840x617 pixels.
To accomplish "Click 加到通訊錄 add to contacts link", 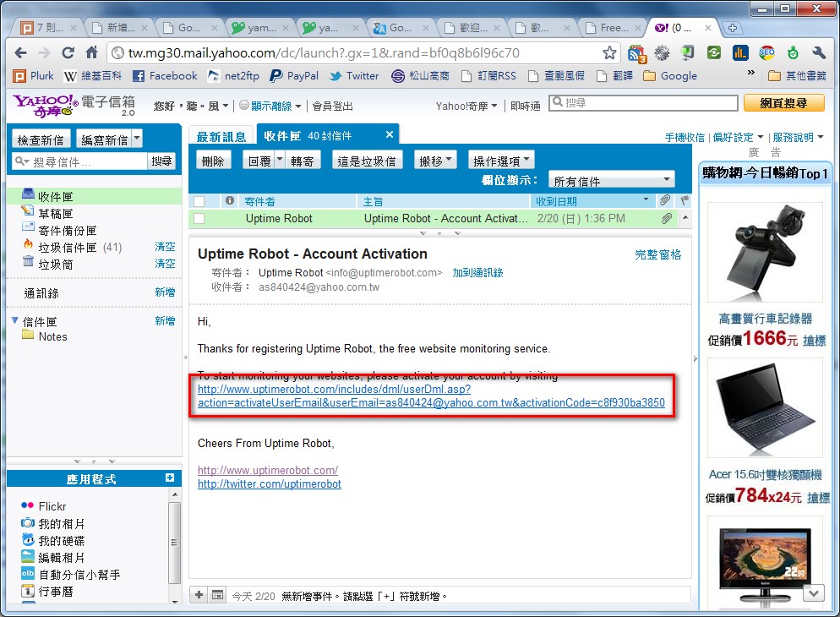I will pos(477,272).
